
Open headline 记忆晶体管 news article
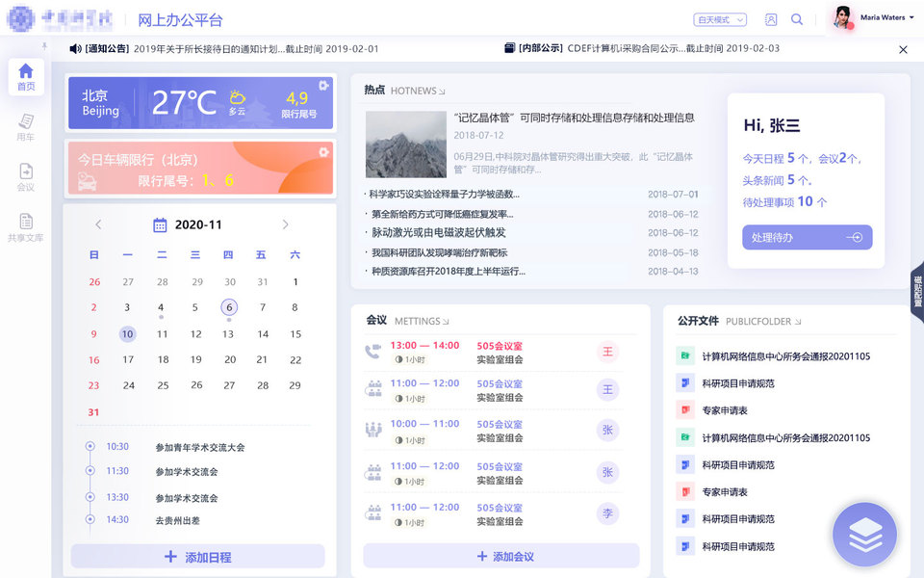[574, 118]
